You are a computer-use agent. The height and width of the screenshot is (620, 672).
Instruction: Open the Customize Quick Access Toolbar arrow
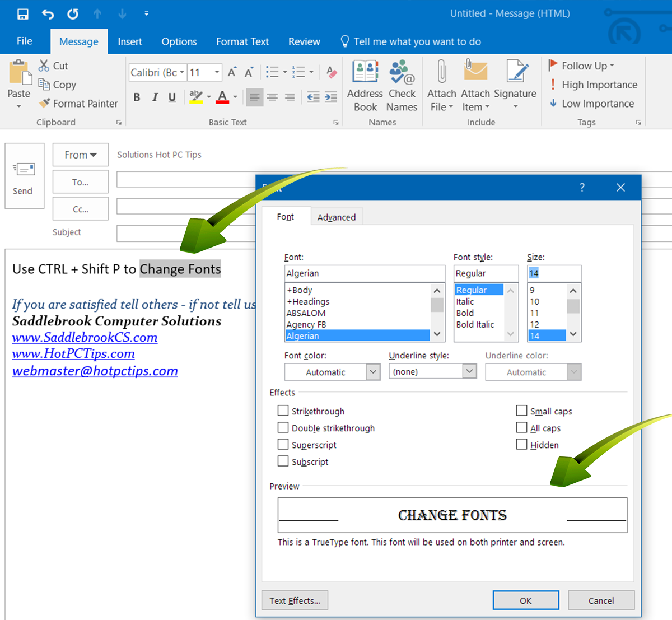click(x=147, y=13)
